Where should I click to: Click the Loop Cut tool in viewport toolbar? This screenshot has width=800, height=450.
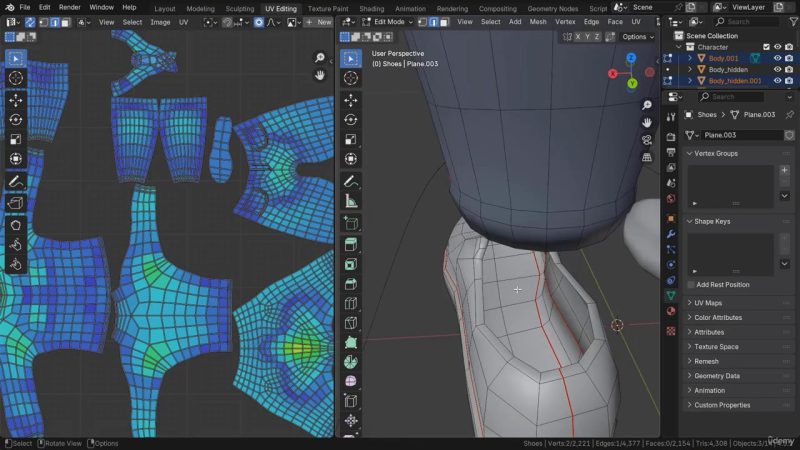click(x=351, y=303)
